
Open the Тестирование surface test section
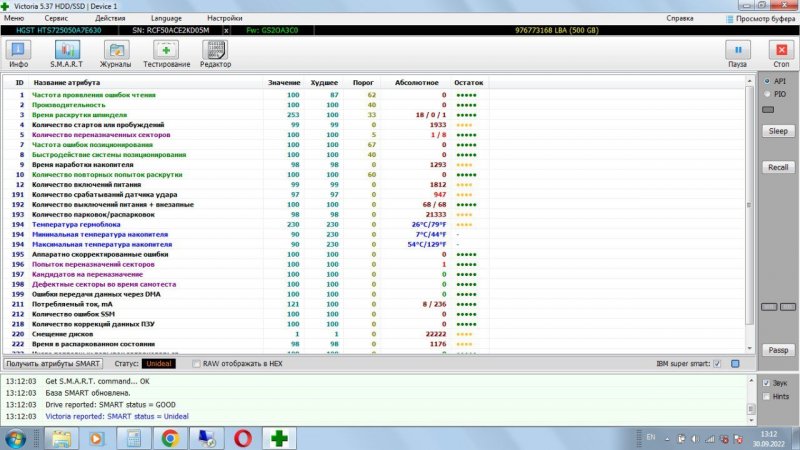(167, 53)
